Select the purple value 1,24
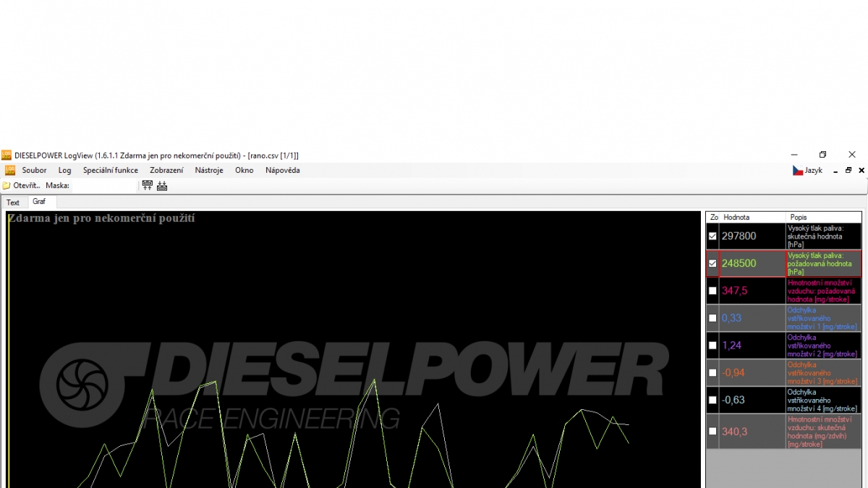868x488 pixels. coord(731,346)
